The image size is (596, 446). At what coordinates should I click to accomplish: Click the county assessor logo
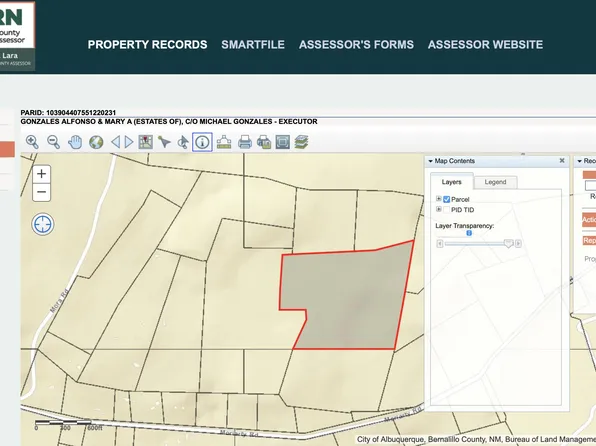pyautogui.click(x=17, y=35)
